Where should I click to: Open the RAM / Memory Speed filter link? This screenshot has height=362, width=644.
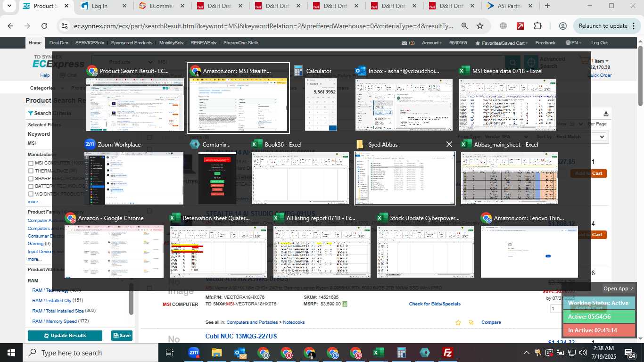pos(54,321)
